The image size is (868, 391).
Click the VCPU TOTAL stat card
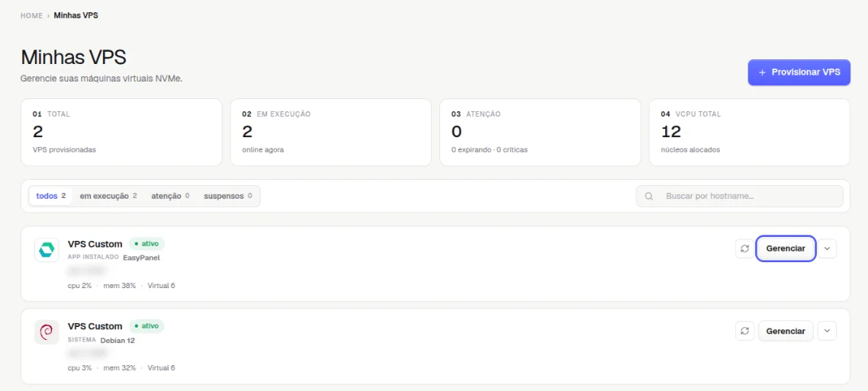click(750, 132)
